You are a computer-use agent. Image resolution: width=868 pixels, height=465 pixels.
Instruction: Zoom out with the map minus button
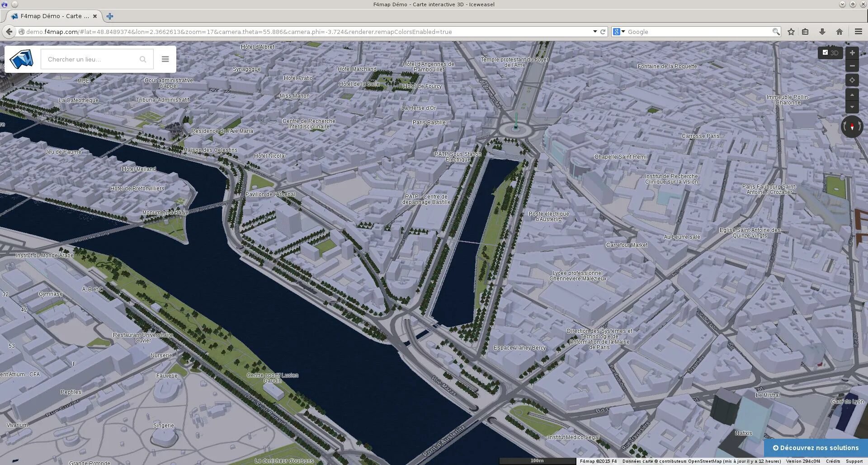pyautogui.click(x=852, y=66)
